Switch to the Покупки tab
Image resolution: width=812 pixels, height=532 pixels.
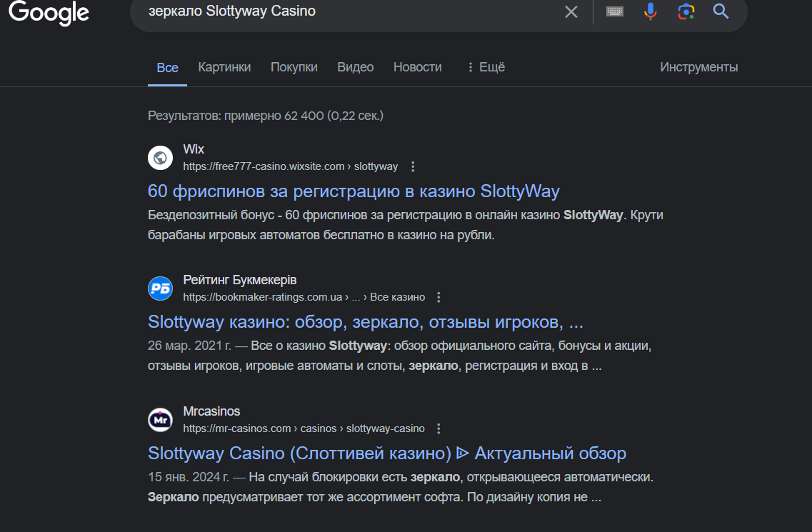[294, 67]
